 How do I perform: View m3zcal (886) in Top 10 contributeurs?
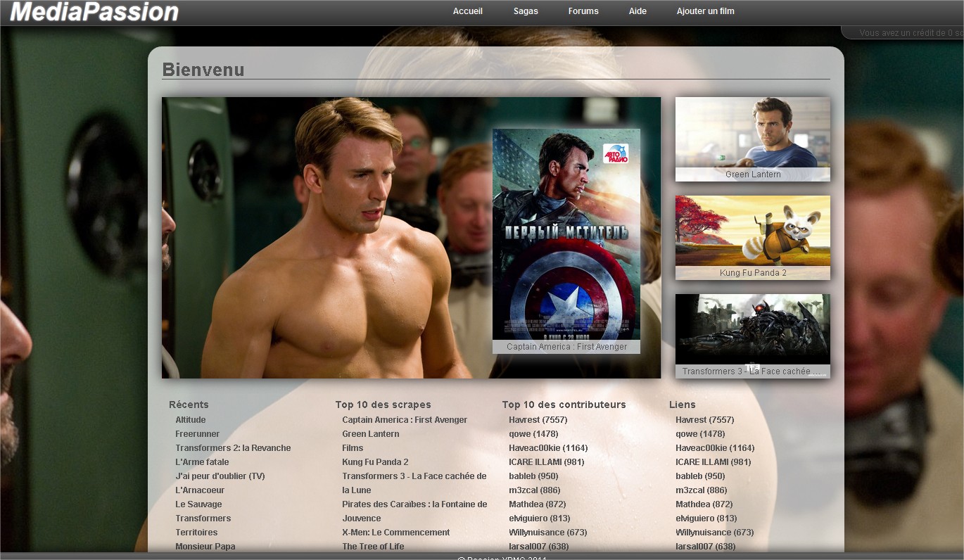535,490
